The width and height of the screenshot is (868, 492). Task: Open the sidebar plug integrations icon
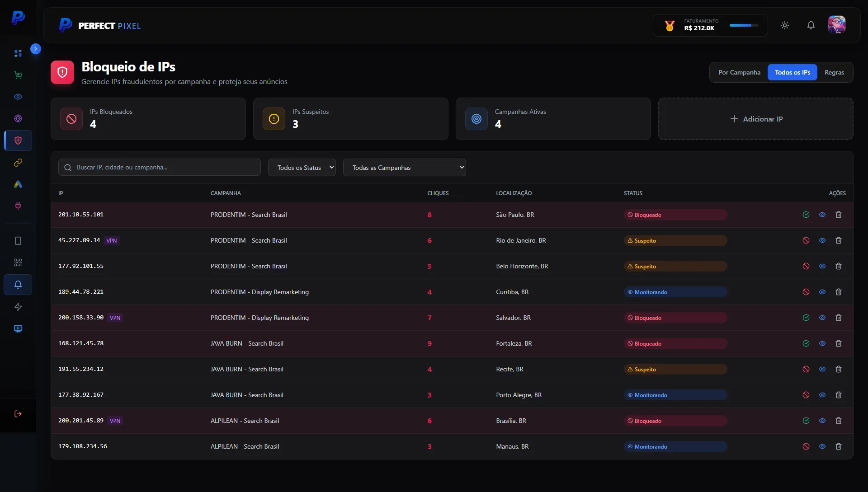(x=18, y=206)
